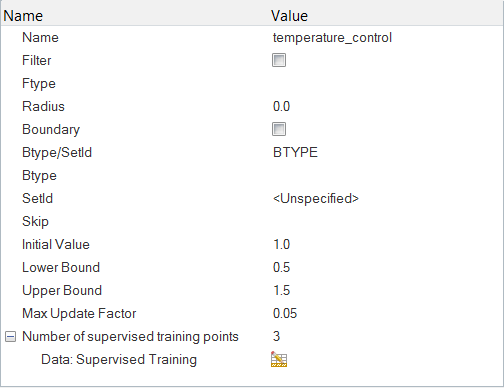Select the Btype property row label
The width and height of the screenshot is (504, 388).
[x=39, y=176]
